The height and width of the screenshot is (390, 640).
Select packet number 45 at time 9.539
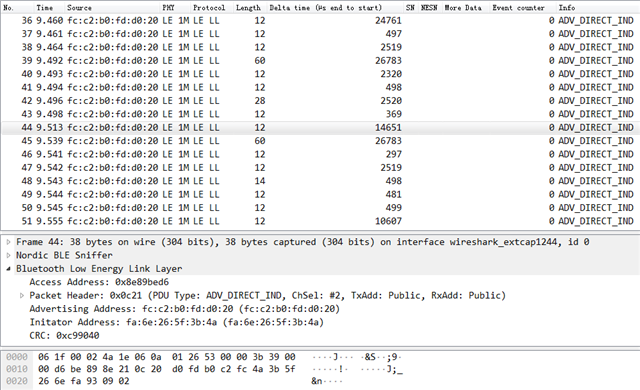[320, 141]
